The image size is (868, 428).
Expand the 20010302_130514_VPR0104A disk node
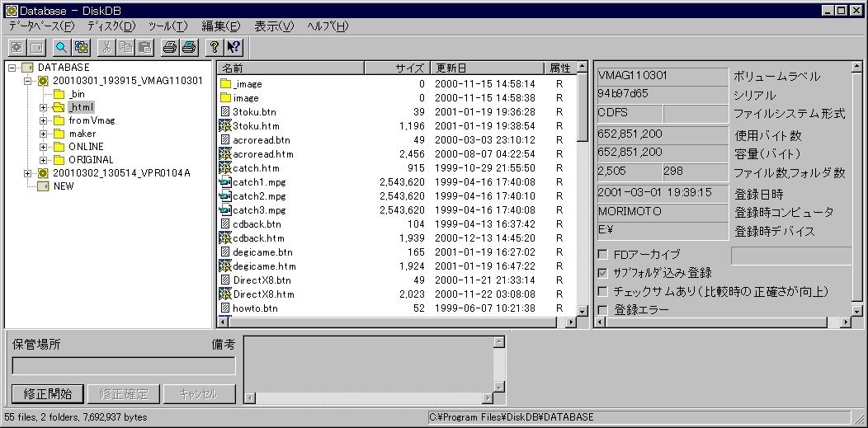tap(28, 173)
